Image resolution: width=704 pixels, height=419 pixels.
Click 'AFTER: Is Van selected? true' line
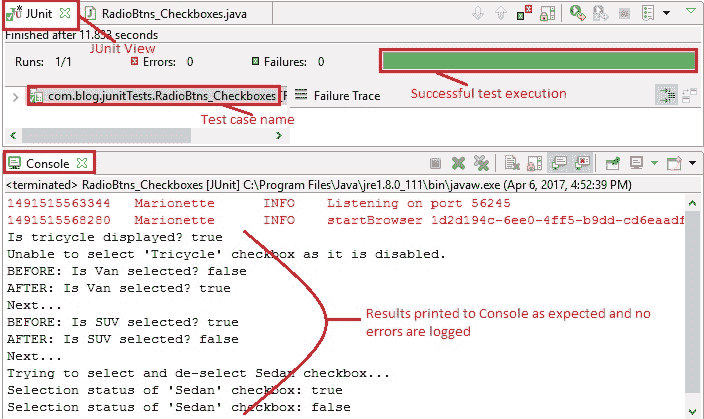[119, 288]
